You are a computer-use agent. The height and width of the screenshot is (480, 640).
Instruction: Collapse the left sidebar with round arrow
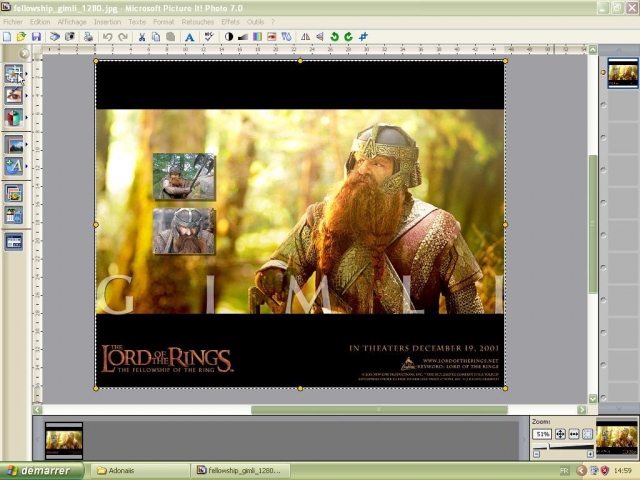[24, 53]
